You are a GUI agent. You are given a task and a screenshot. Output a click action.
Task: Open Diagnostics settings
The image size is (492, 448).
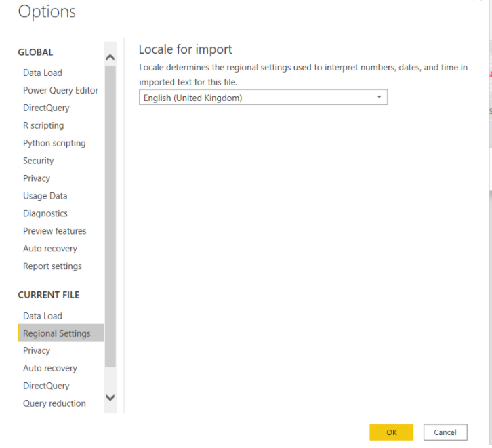point(45,213)
